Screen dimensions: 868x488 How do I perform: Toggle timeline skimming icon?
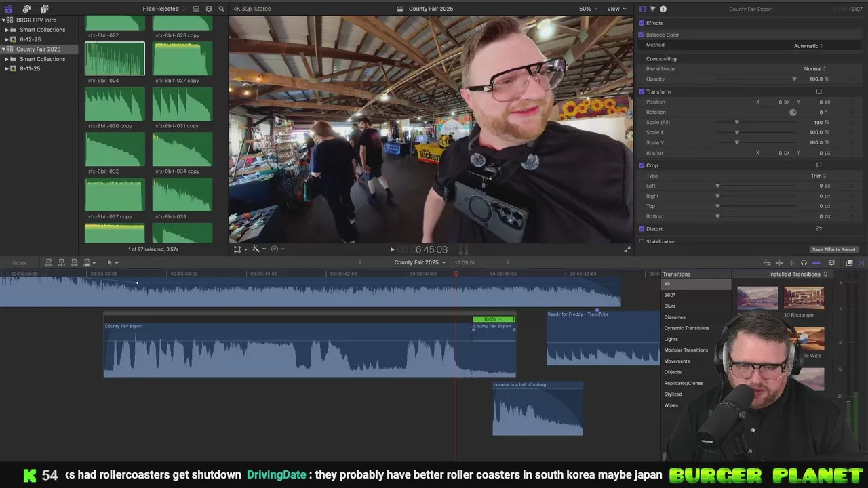(779, 262)
